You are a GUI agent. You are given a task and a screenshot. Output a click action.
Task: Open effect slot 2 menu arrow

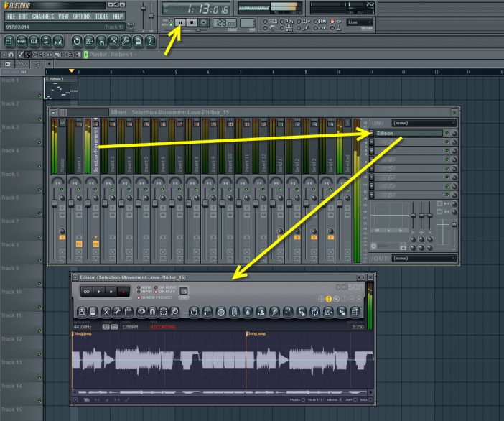pos(372,142)
